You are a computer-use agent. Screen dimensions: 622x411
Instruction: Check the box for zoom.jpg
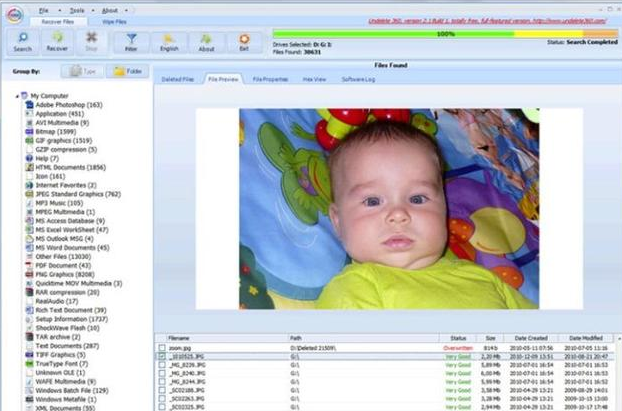pos(162,347)
